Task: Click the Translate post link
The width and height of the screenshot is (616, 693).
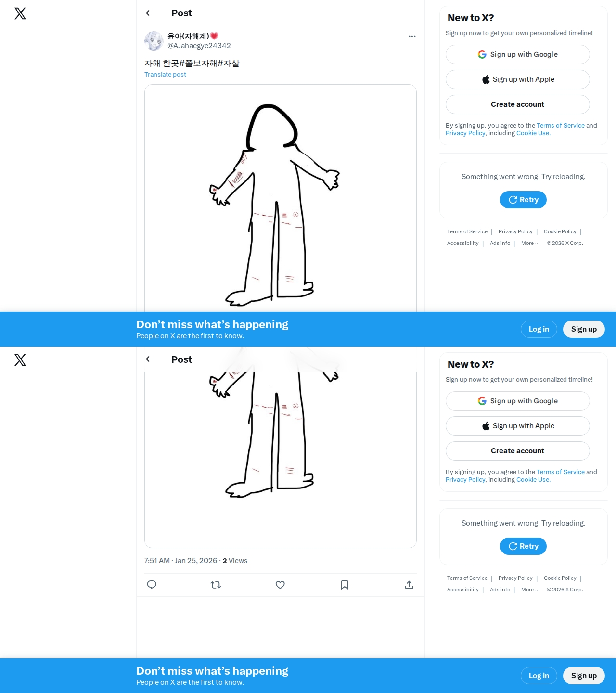Action: [x=165, y=74]
